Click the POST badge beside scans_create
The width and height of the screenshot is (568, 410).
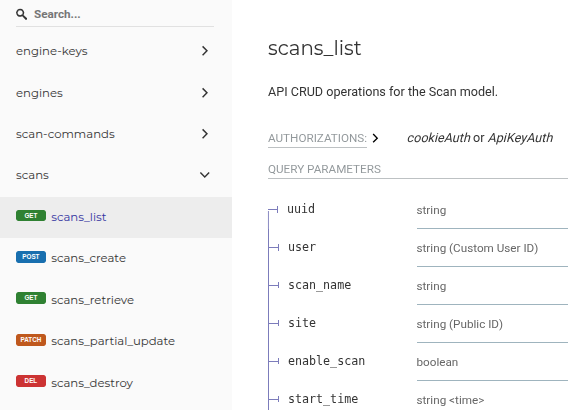[x=31, y=257]
